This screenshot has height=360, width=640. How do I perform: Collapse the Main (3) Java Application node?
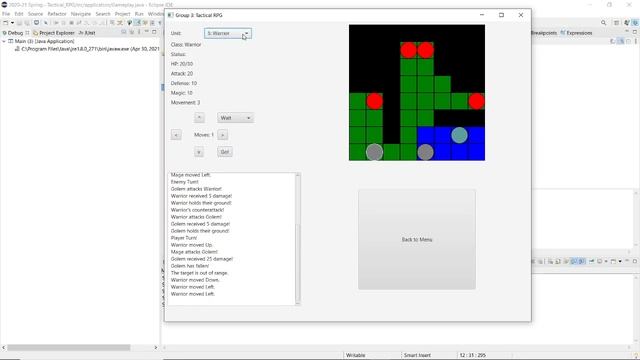tap(4, 41)
